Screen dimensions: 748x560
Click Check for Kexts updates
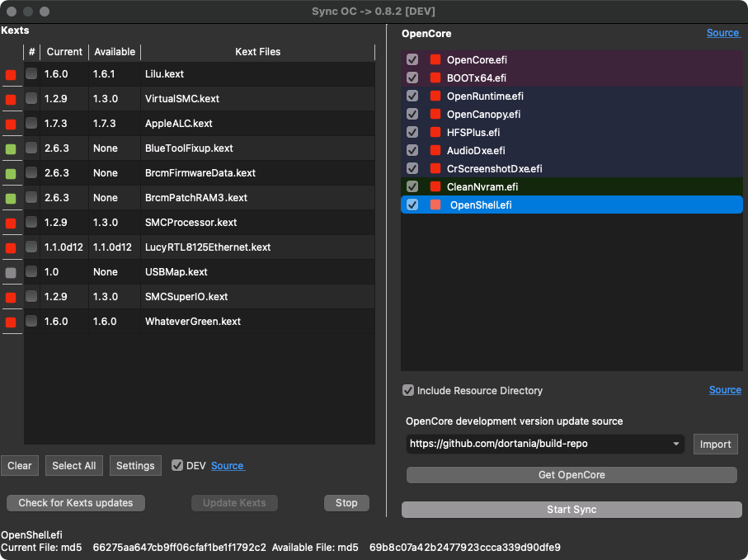tap(76, 503)
